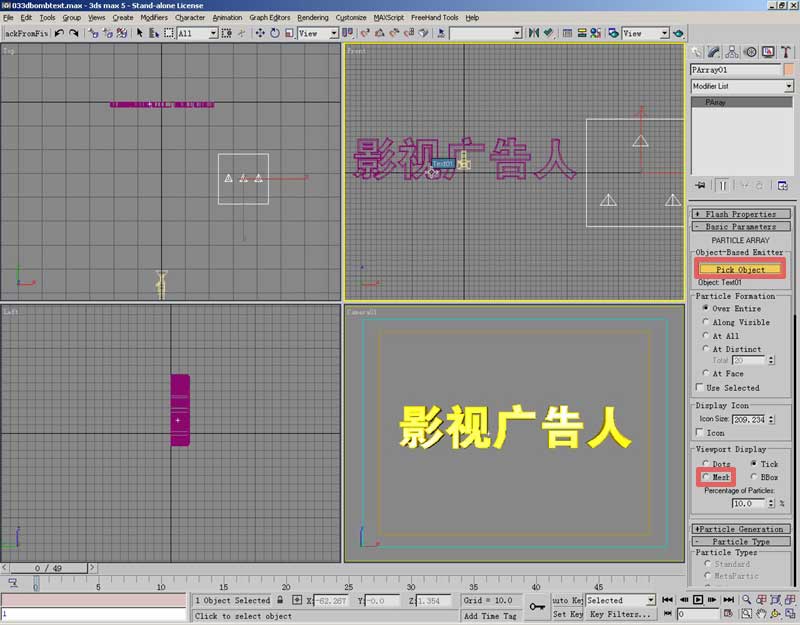Select the Pan hand tool
800x625 pixels.
click(762, 614)
